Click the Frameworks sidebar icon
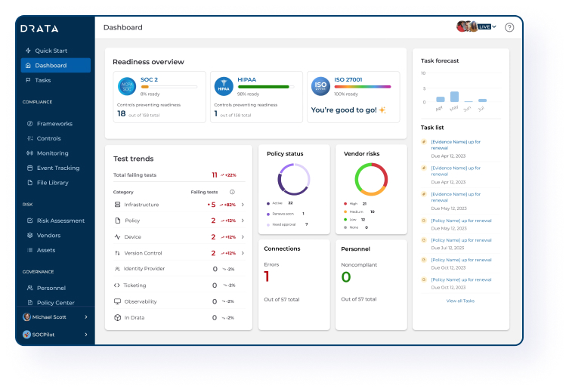569x392 pixels. click(x=29, y=124)
